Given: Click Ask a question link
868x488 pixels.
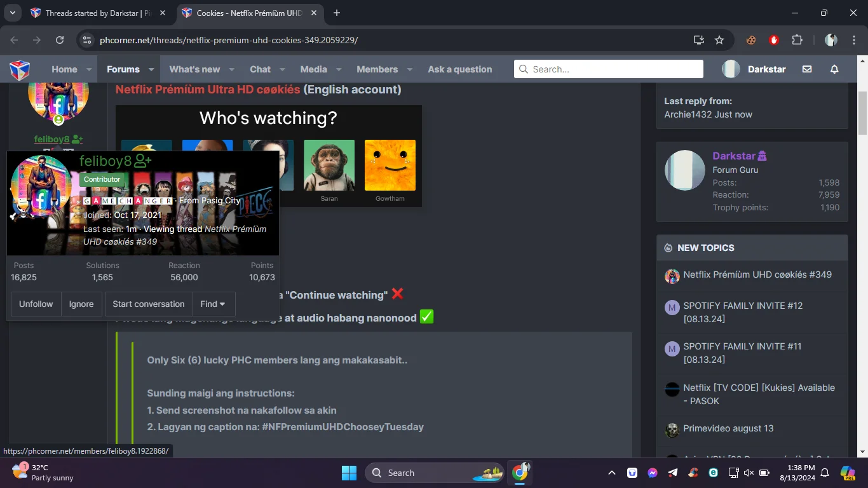Looking at the screenshot, I should (x=460, y=69).
